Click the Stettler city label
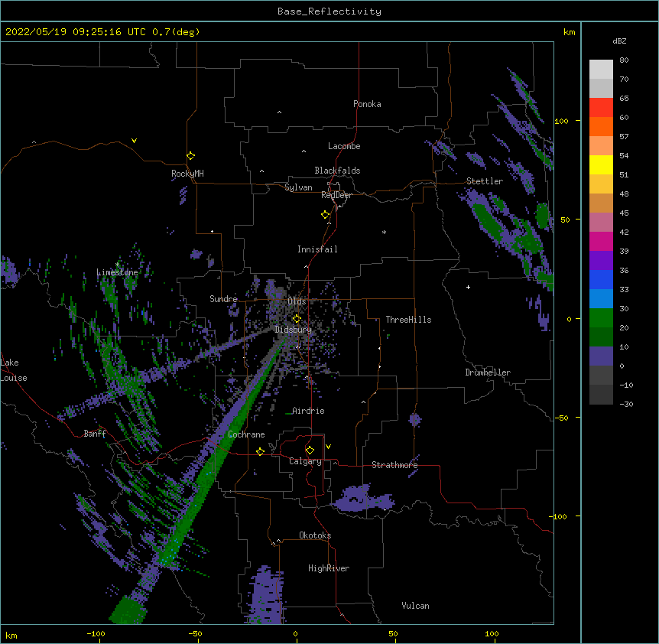 point(485,181)
